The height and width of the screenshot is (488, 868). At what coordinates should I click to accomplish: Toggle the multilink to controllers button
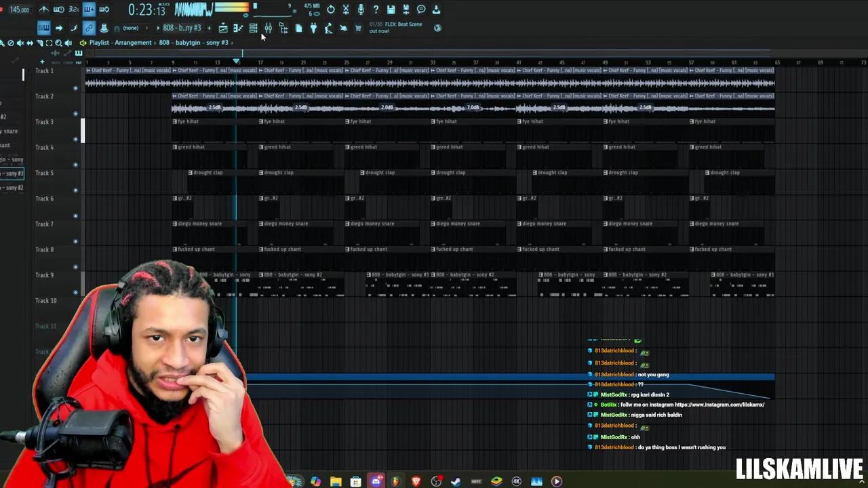[89, 28]
